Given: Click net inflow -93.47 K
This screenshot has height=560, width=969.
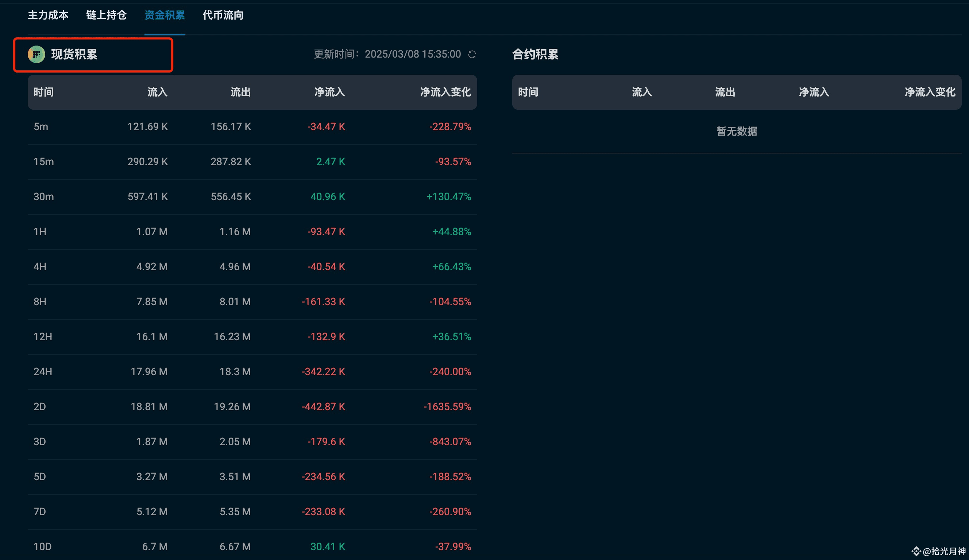Looking at the screenshot, I should pos(326,232).
